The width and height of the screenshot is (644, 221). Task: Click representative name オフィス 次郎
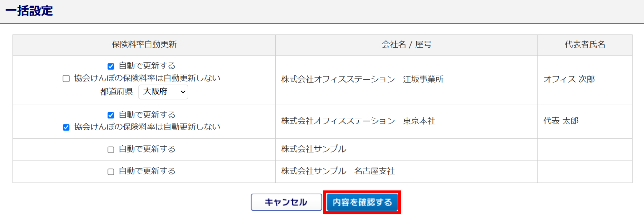569,79
